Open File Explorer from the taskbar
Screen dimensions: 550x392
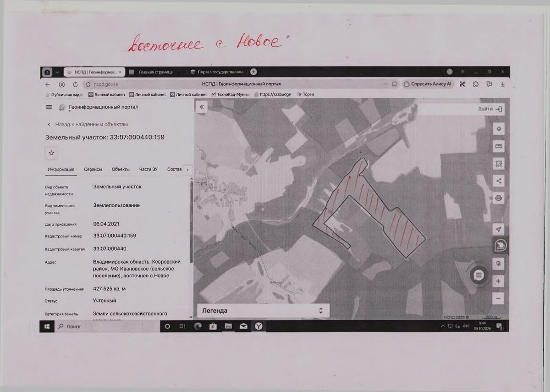[228, 326]
